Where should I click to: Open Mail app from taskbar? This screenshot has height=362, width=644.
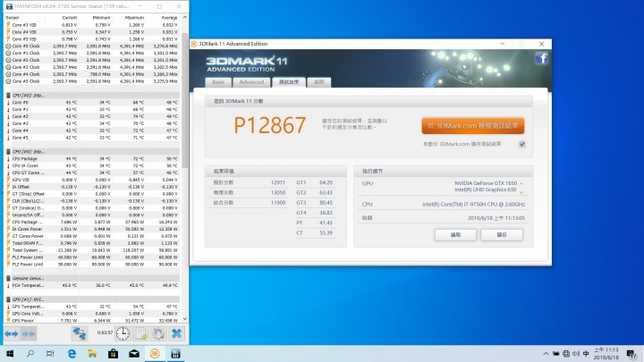tap(134, 353)
